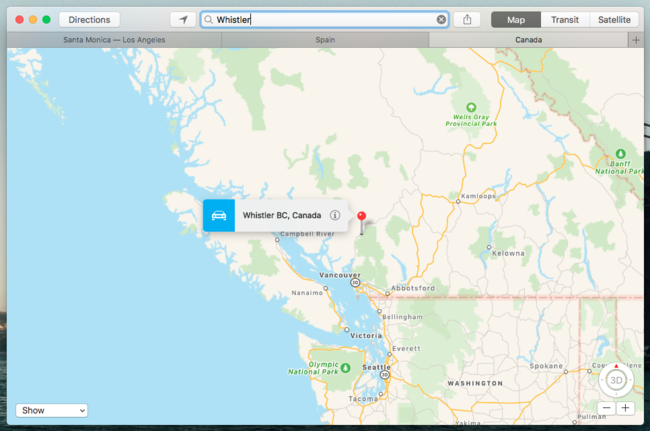Open the share sheet button
The height and width of the screenshot is (431, 650).
(467, 19)
